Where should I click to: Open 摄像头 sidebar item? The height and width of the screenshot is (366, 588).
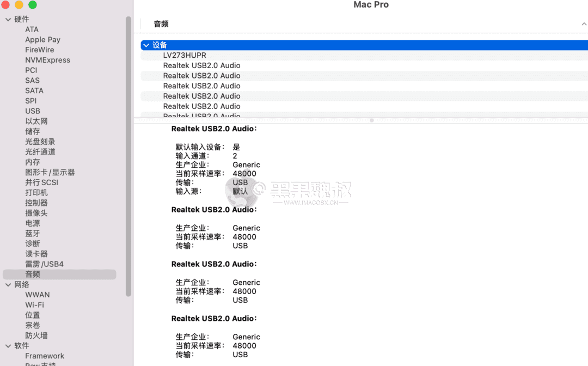(x=36, y=213)
